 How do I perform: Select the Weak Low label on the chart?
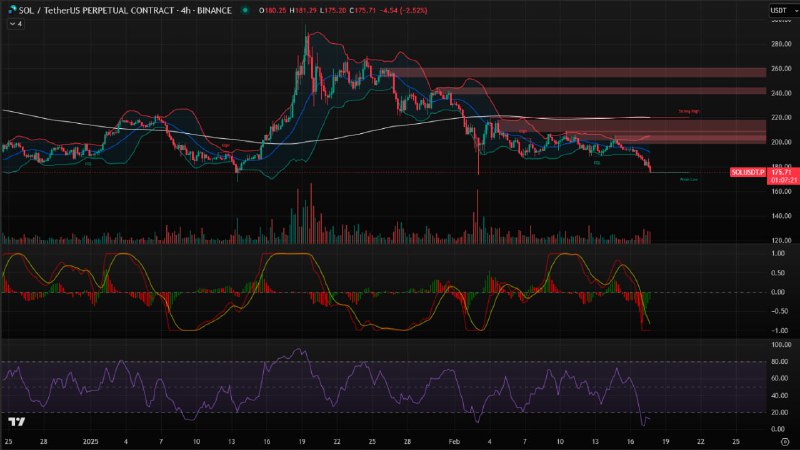689,180
